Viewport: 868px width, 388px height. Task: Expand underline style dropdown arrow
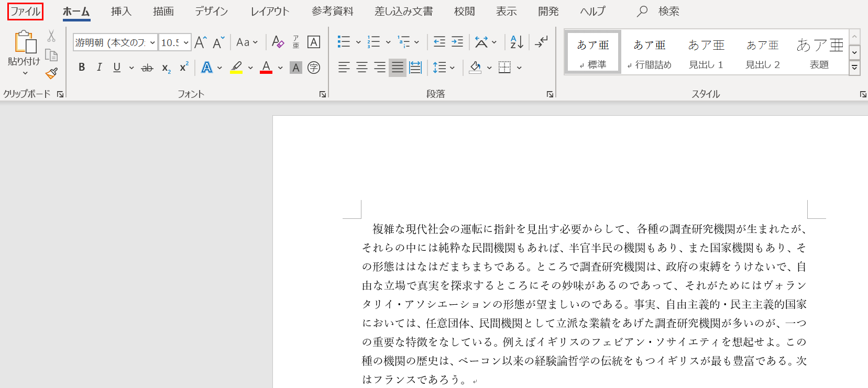pyautogui.click(x=131, y=68)
